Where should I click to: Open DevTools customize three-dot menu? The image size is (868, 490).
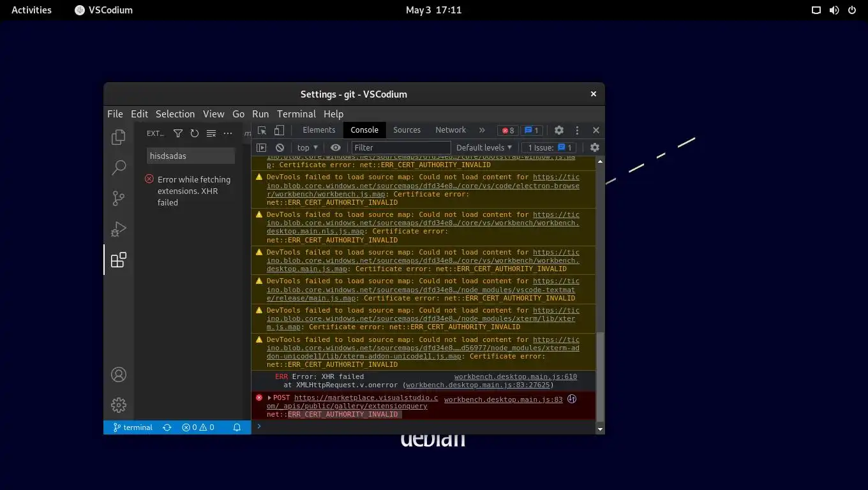[577, 130]
